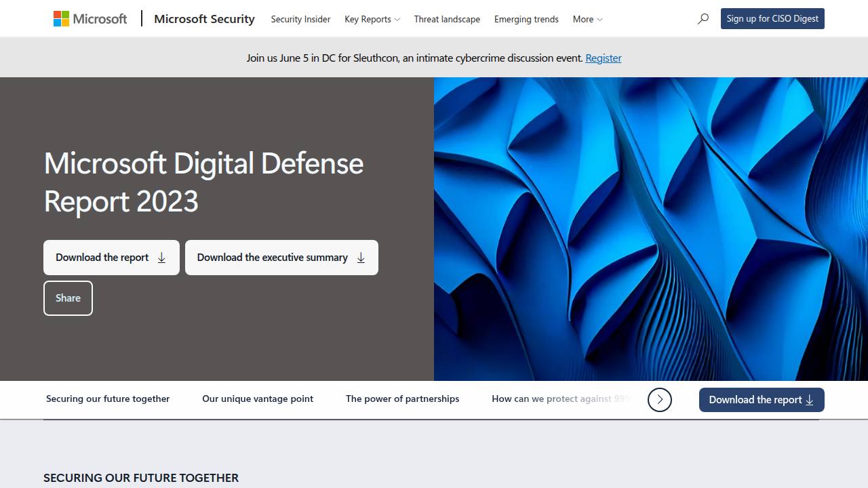The width and height of the screenshot is (868, 488).
Task: Jump to Our unique vantage point
Action: [258, 399]
